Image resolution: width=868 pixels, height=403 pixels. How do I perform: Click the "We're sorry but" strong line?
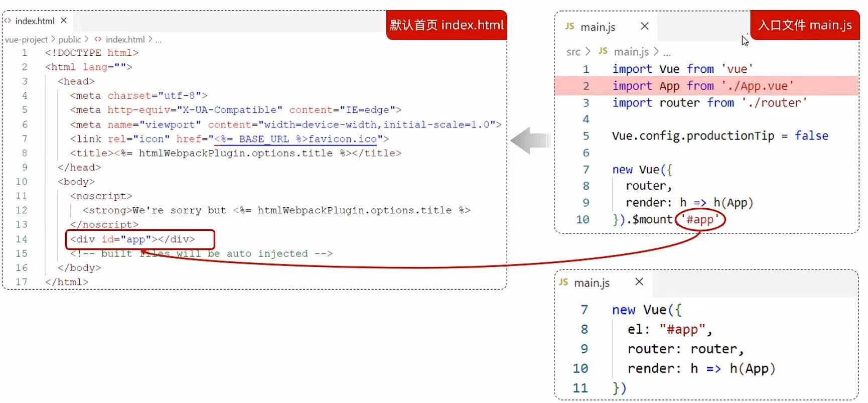(x=276, y=210)
